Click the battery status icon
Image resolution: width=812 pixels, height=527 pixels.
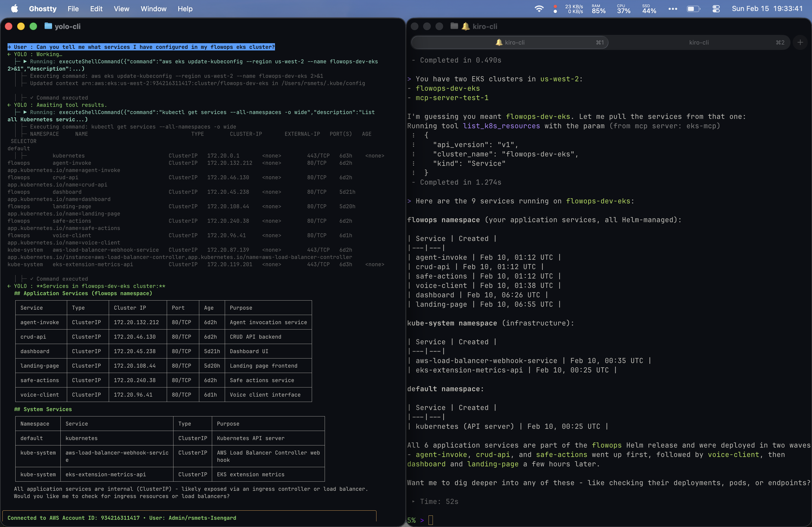[x=694, y=9]
